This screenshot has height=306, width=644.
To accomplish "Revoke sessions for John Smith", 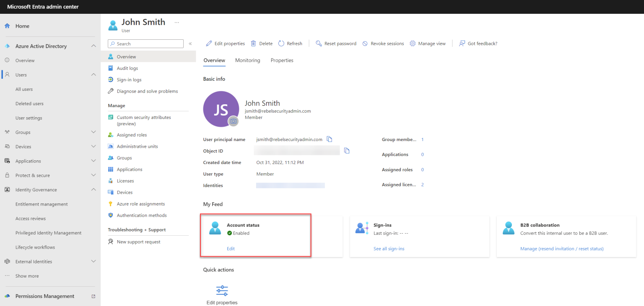I will (382, 43).
